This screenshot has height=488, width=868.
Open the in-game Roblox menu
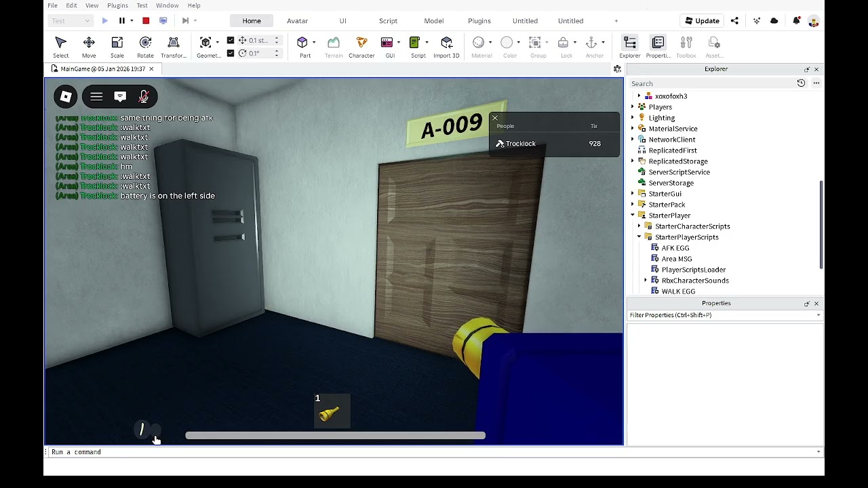tap(66, 97)
